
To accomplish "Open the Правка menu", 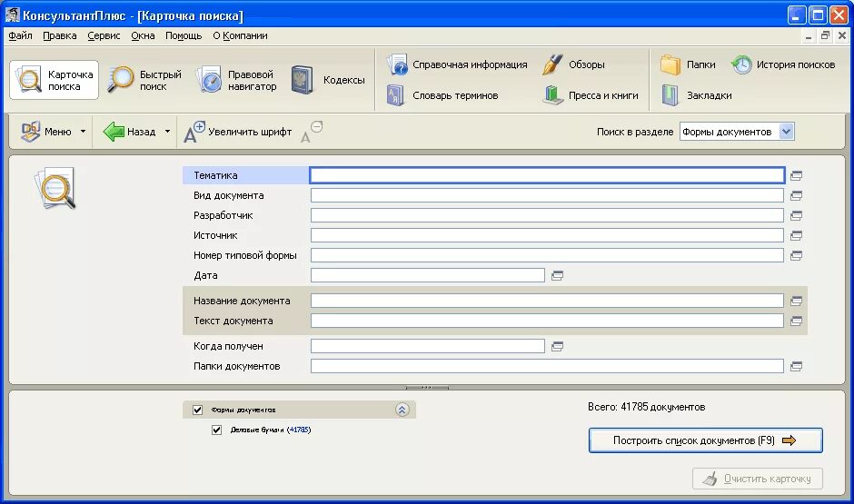I will [x=59, y=35].
